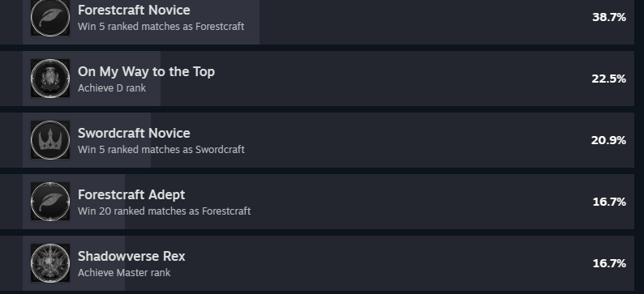Click "Win 5 ranked matches as Forestcraft" description
The height and width of the screenshot is (294, 644).
(161, 27)
